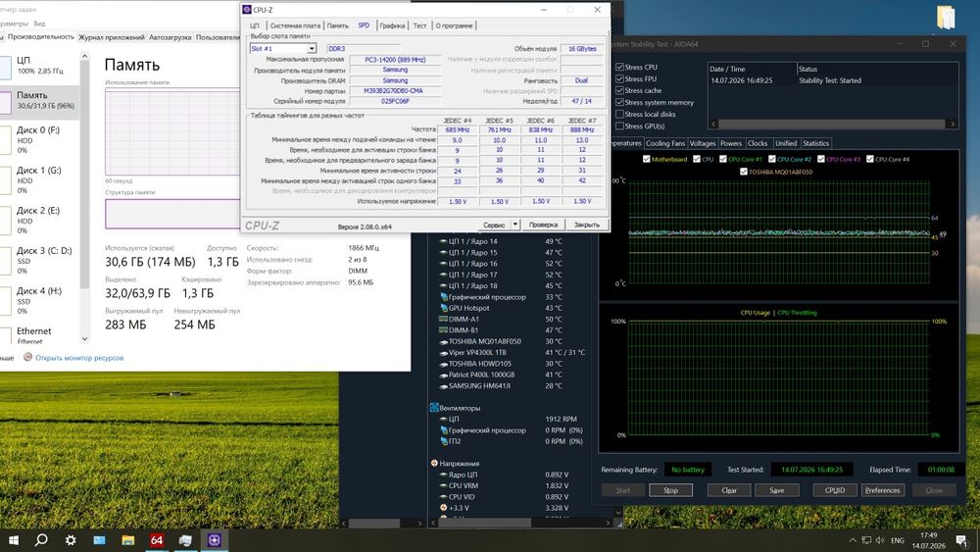Open Автозагрузка tab in Task Manager
980x552 pixels.
point(170,37)
